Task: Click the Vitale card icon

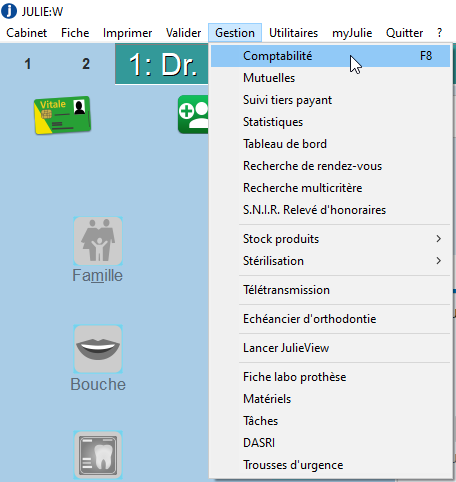Action: pos(62,115)
